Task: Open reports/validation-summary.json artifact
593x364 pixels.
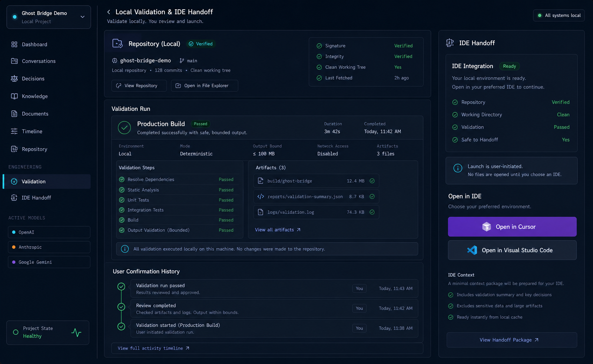Action: pos(316,197)
